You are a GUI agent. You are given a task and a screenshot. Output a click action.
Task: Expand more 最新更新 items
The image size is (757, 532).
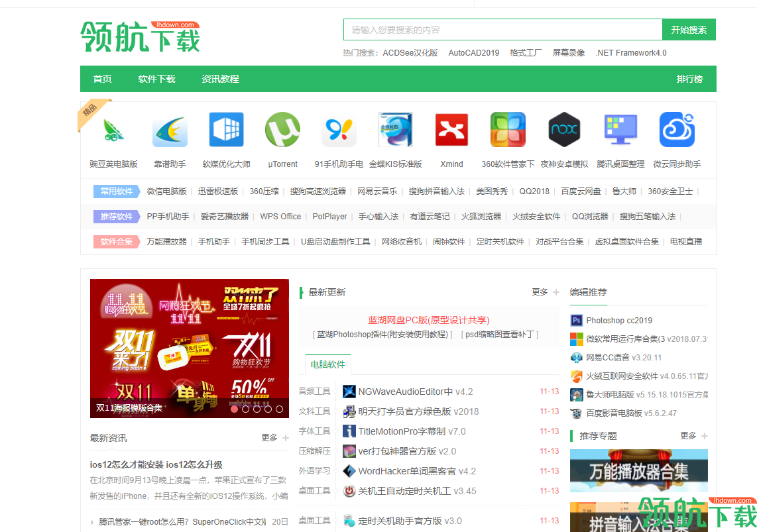click(546, 292)
